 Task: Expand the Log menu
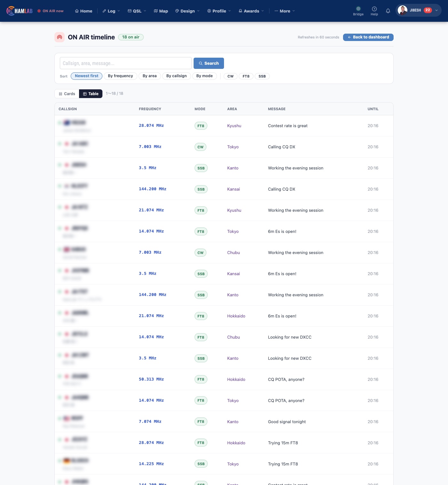click(x=111, y=11)
